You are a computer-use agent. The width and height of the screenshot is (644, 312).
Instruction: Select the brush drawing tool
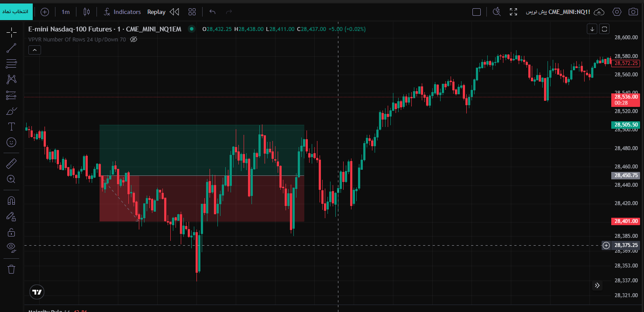12,111
